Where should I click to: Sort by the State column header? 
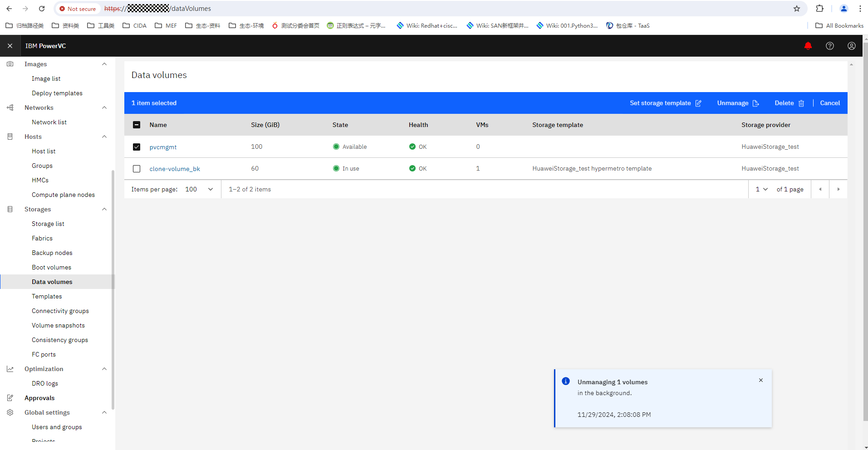click(x=340, y=125)
